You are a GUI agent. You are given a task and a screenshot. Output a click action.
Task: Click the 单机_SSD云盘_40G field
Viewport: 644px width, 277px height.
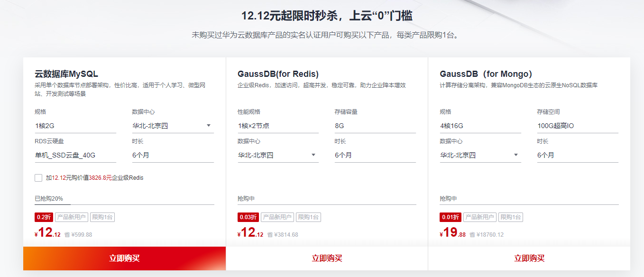pos(75,155)
